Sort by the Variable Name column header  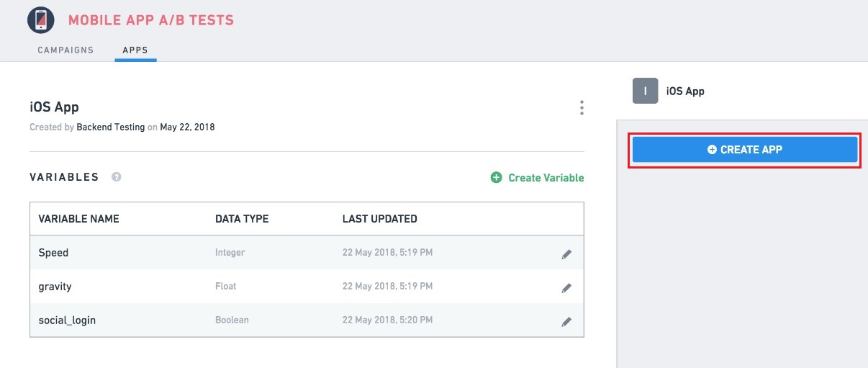click(x=78, y=219)
